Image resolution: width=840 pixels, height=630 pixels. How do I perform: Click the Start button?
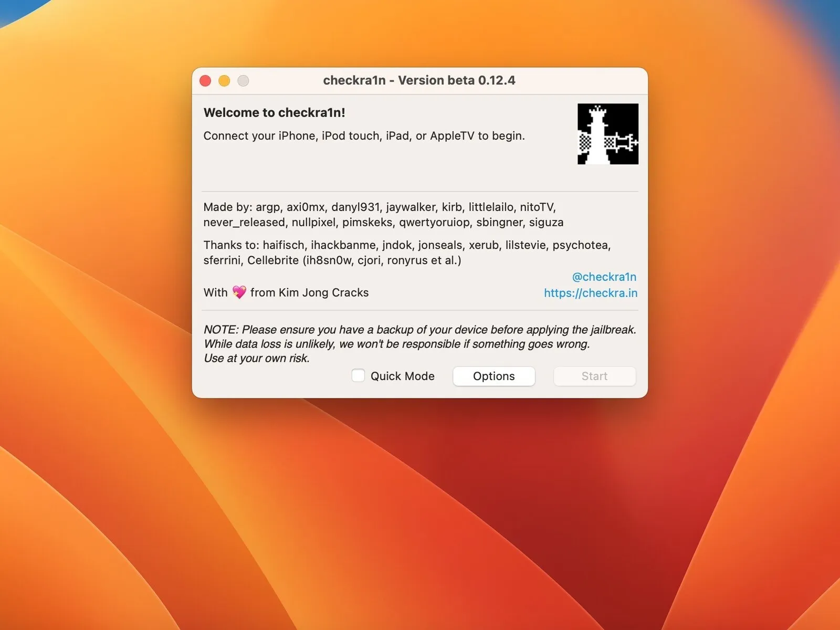pos(594,376)
